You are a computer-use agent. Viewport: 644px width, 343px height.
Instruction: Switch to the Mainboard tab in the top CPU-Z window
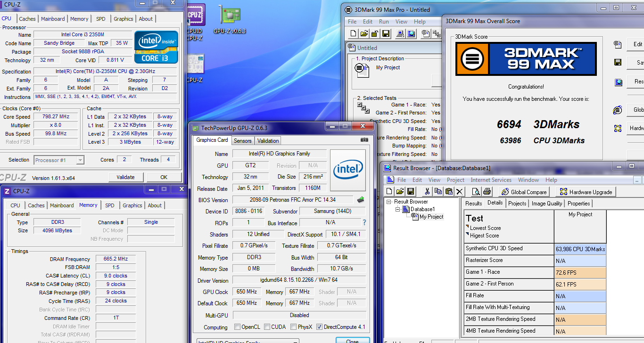(x=53, y=19)
